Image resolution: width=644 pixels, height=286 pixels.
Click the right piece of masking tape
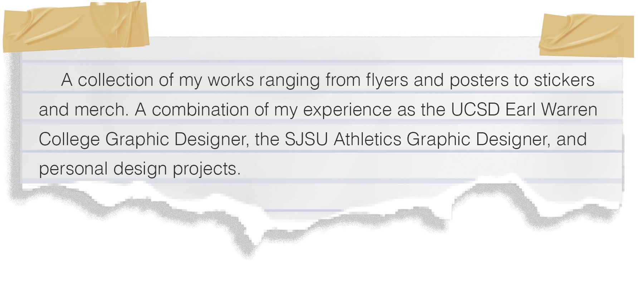[x=586, y=35]
